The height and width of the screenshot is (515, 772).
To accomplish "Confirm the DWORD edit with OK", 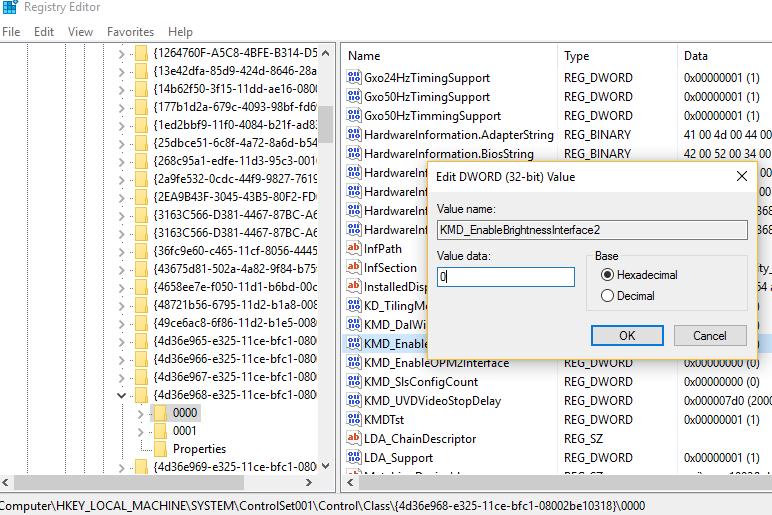I will point(627,336).
